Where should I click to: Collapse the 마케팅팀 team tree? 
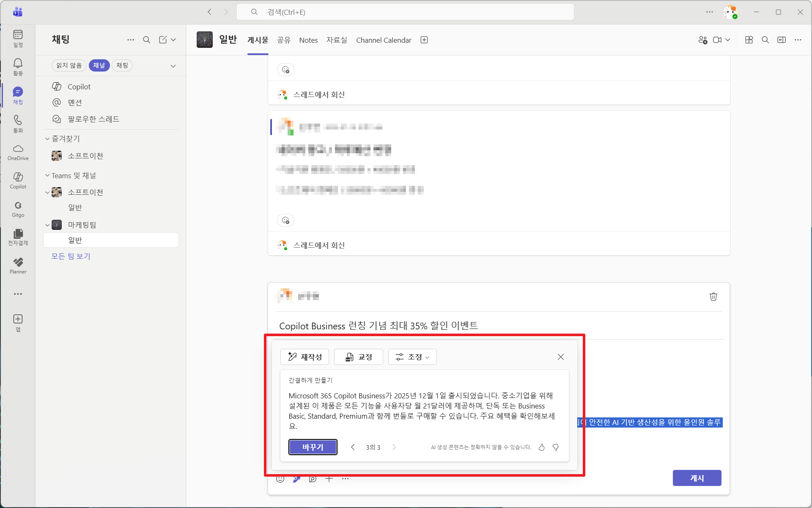click(47, 225)
